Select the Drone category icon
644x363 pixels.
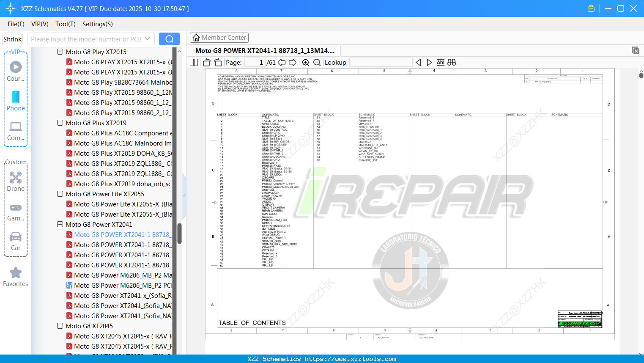coord(16,181)
